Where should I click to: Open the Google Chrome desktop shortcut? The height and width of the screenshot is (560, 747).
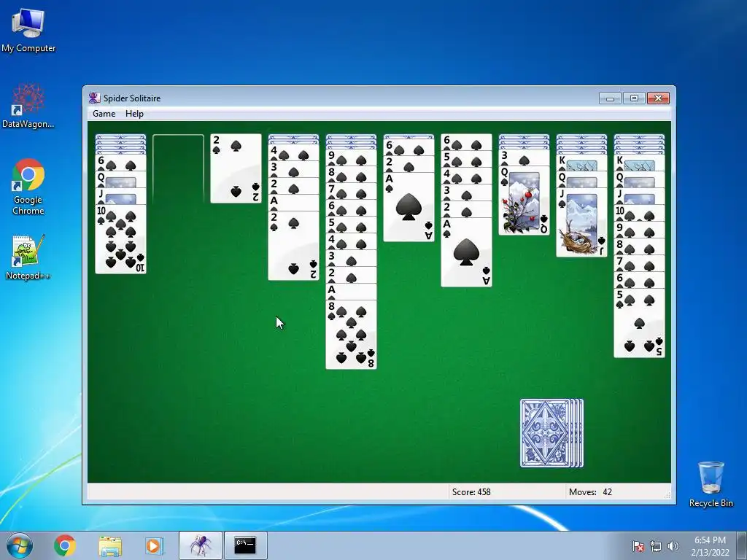click(28, 187)
